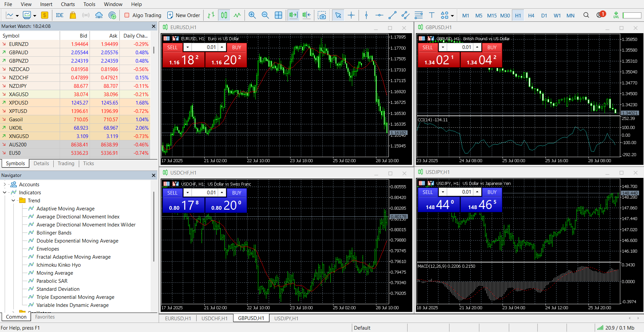Open the search magnifier in toolbar
644x332 pixels.
[586, 15]
